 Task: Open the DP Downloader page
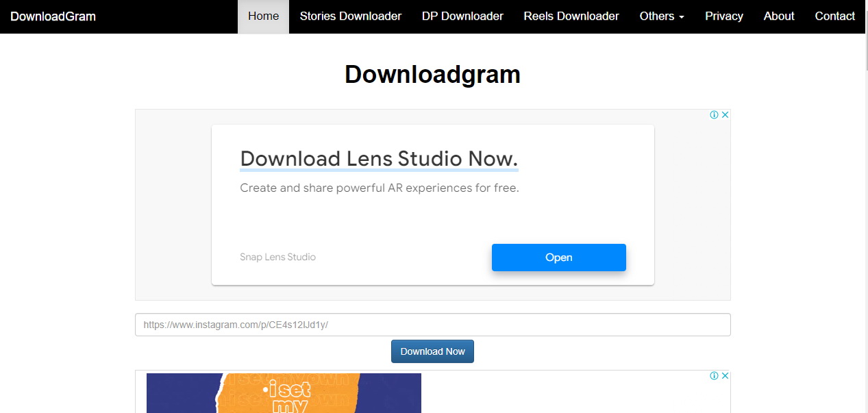[462, 16]
